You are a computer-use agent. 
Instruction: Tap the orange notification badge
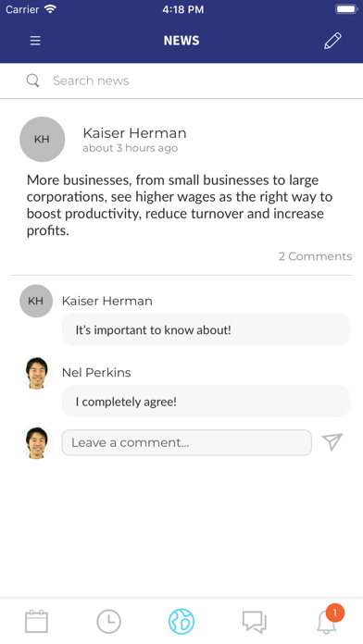coord(335,613)
